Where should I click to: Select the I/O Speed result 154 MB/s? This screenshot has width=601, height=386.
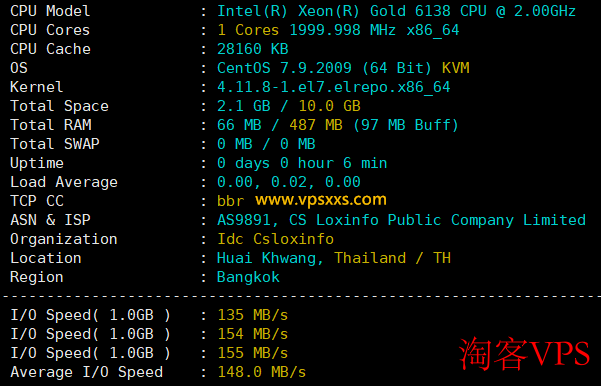coord(253,334)
